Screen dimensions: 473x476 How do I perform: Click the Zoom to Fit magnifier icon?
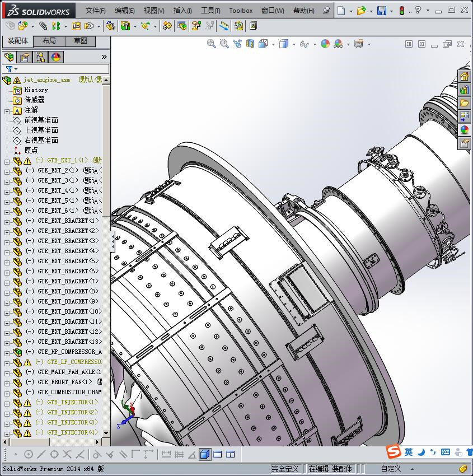click(x=212, y=44)
